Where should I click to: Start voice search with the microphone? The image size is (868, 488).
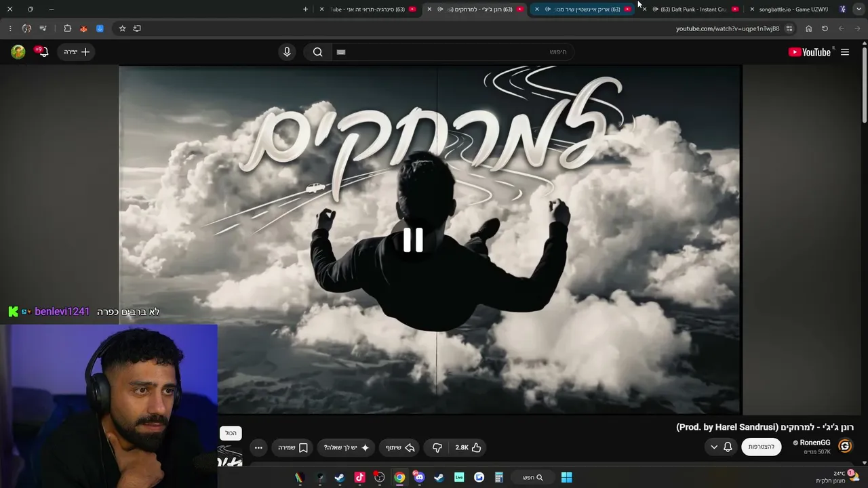tap(287, 52)
